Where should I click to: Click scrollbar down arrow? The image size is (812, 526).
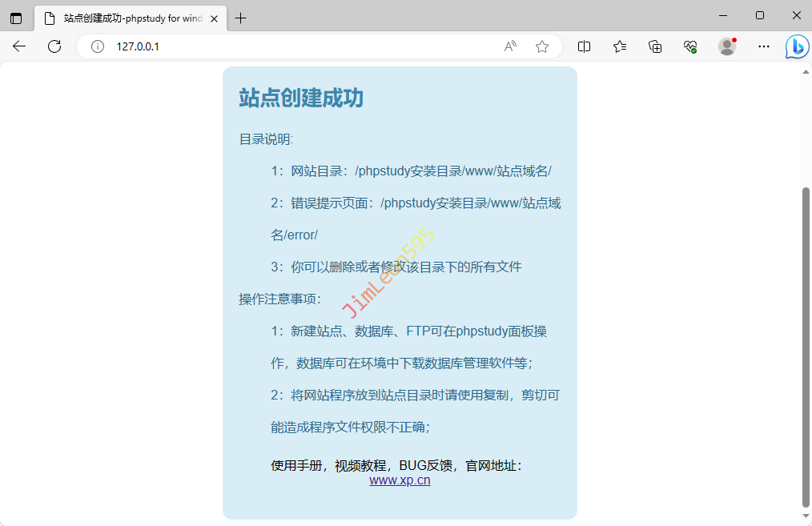pyautogui.click(x=806, y=519)
